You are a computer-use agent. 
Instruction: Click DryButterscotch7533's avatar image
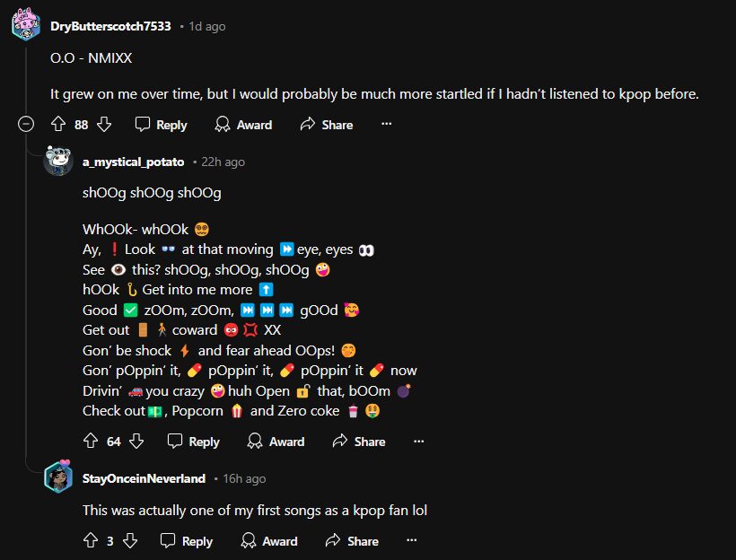(x=26, y=24)
